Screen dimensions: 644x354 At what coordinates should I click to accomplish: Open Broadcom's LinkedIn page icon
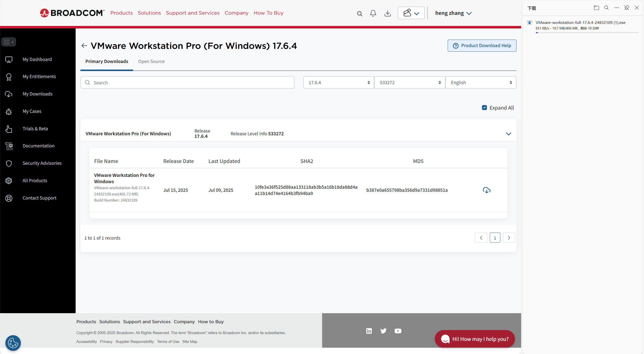click(369, 331)
